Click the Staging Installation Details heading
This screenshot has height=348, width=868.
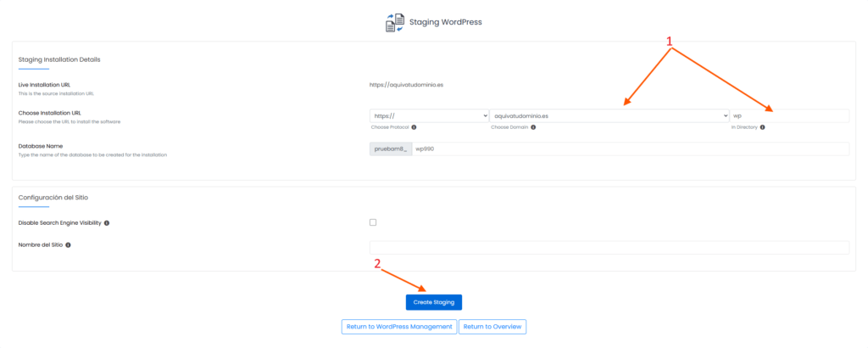point(59,59)
